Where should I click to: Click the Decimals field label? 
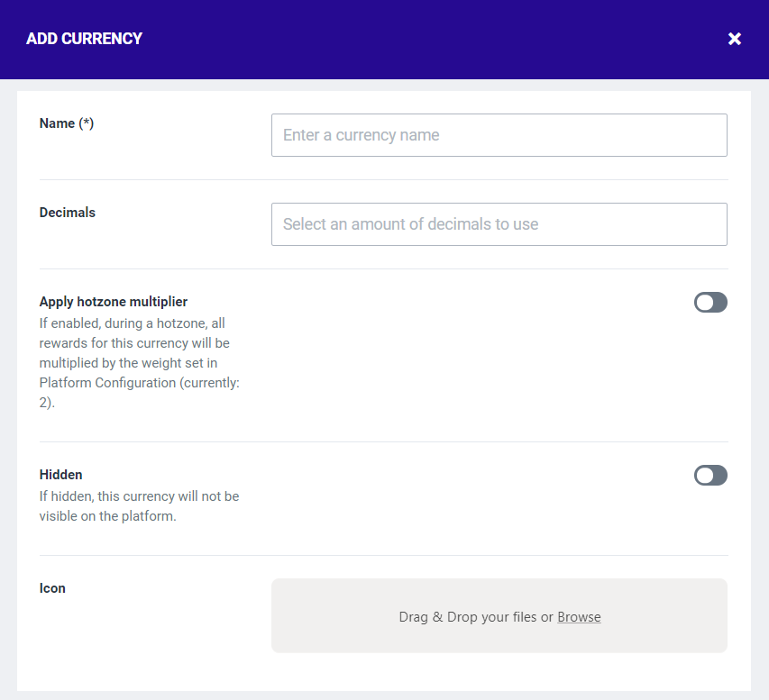pos(68,213)
